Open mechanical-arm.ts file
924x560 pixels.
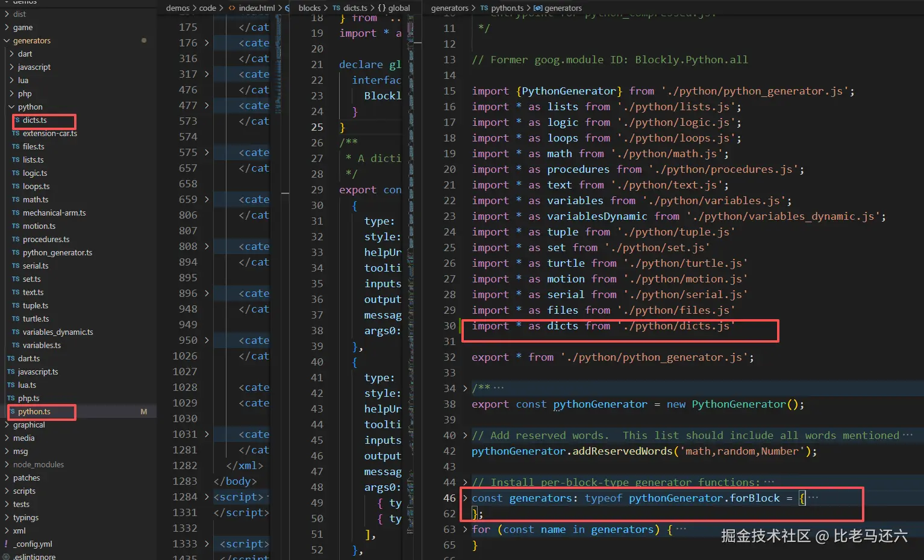click(54, 213)
